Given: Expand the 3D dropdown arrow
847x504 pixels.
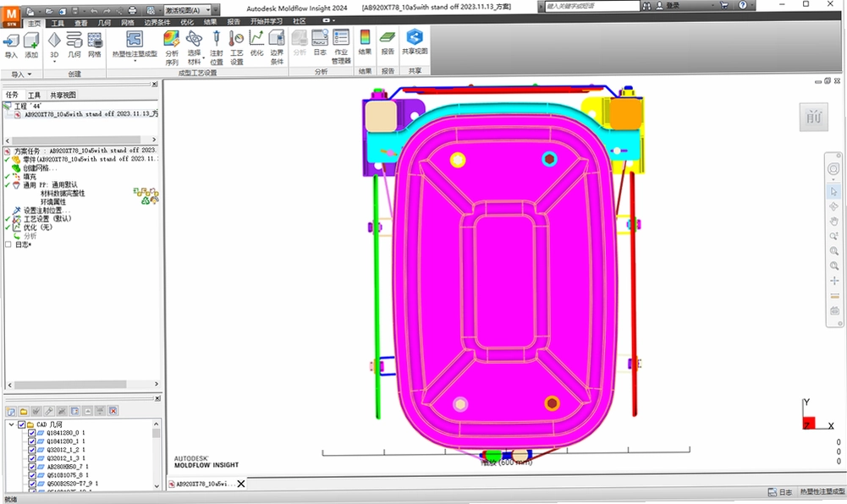Looking at the screenshot, I should click(x=54, y=62).
